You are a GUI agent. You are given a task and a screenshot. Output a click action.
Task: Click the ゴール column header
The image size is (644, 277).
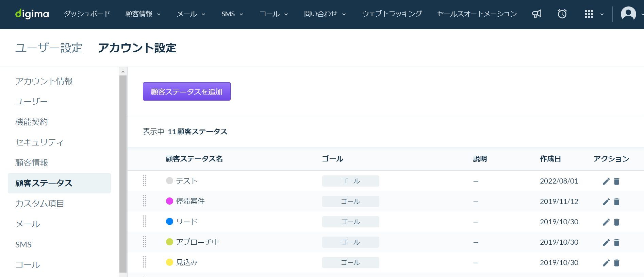pyautogui.click(x=333, y=159)
